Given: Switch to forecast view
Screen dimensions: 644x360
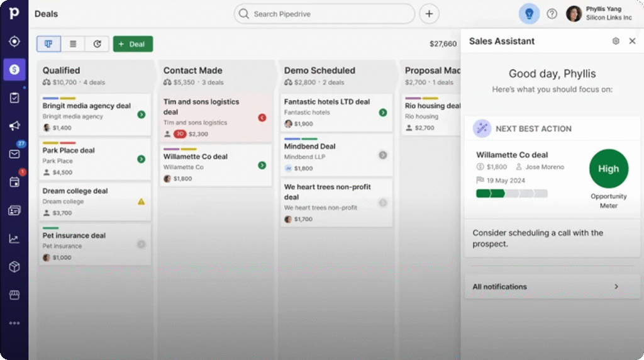Looking at the screenshot, I should [x=97, y=44].
